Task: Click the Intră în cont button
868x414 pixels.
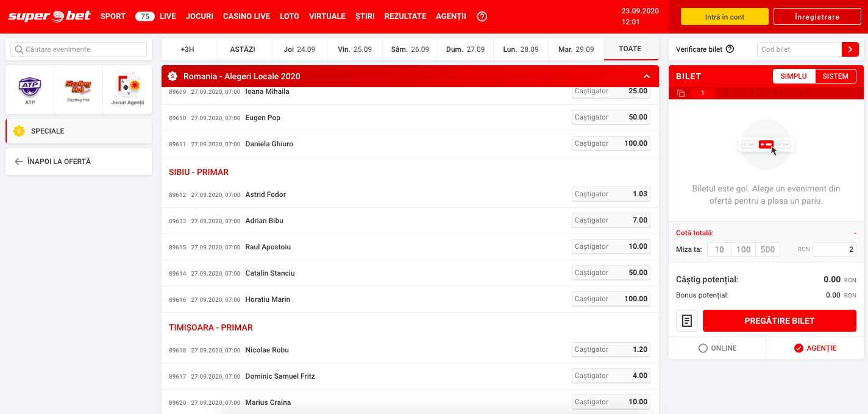Action: click(x=724, y=17)
